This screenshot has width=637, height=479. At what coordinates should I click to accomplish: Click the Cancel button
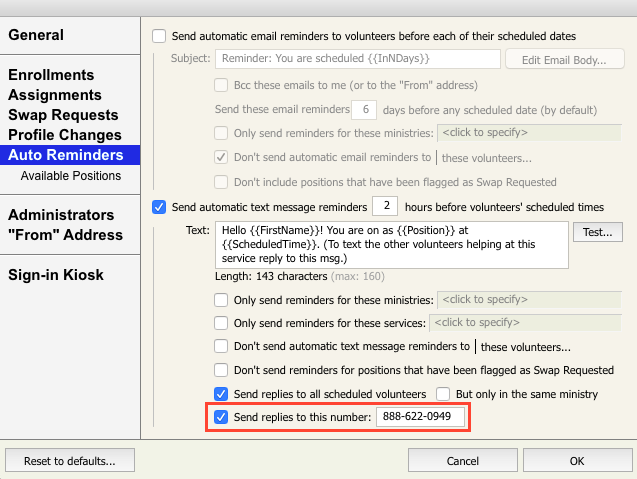[463, 461]
